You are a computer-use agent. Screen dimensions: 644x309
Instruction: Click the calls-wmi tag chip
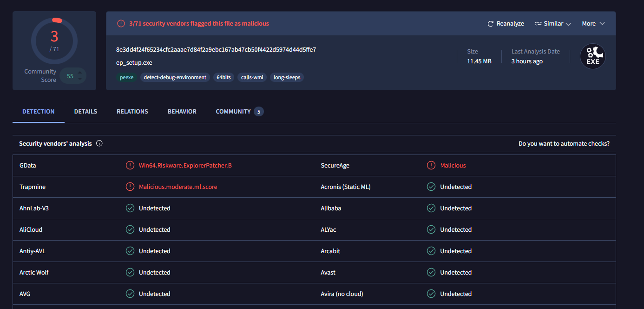coord(252,77)
